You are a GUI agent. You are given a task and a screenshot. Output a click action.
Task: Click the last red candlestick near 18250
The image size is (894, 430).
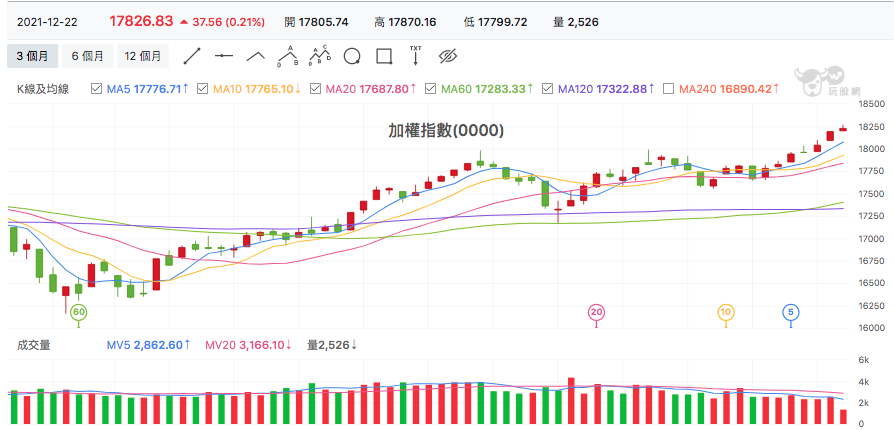click(x=843, y=129)
